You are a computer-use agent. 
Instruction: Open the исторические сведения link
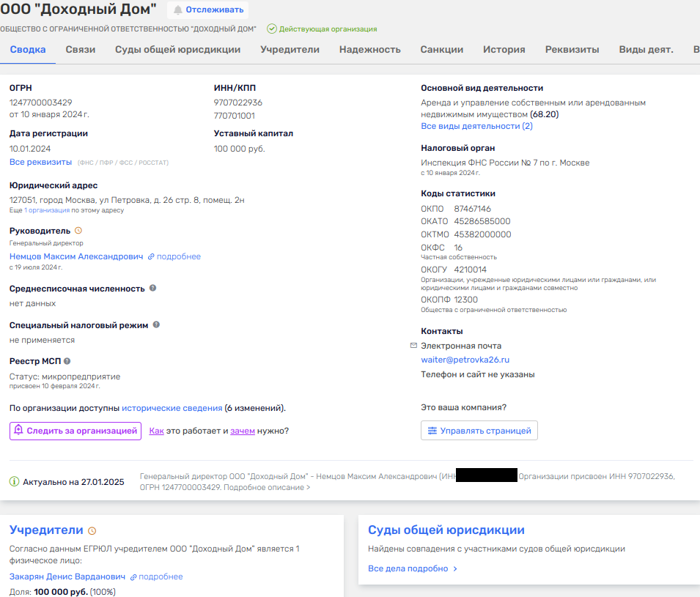(x=172, y=408)
